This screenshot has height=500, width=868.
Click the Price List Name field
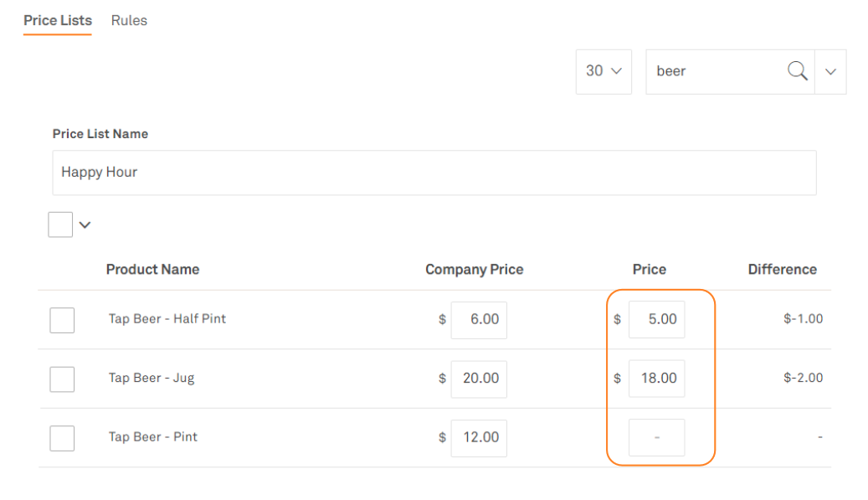coord(434,173)
